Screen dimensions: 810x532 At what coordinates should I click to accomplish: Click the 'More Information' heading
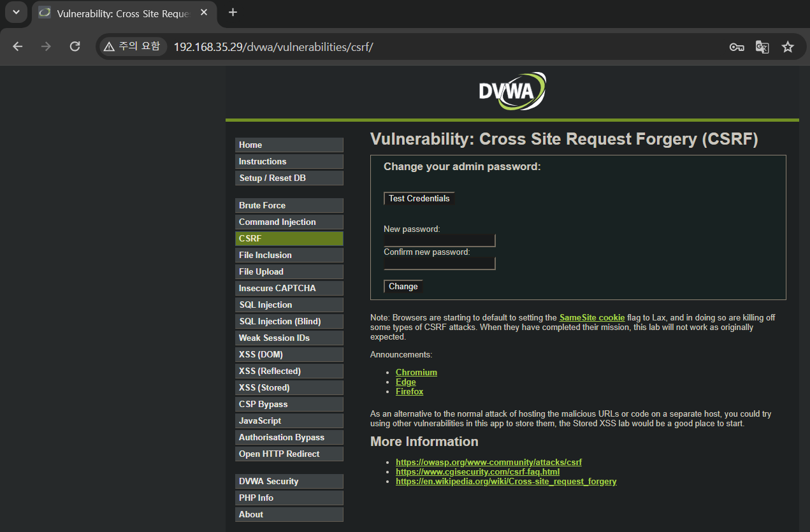[x=424, y=442]
